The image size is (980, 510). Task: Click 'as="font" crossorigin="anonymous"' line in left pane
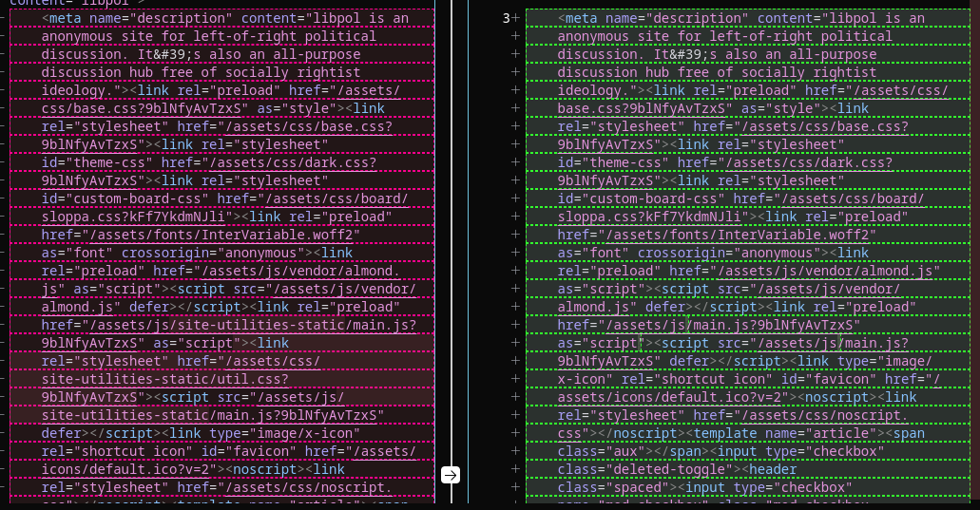(197, 254)
